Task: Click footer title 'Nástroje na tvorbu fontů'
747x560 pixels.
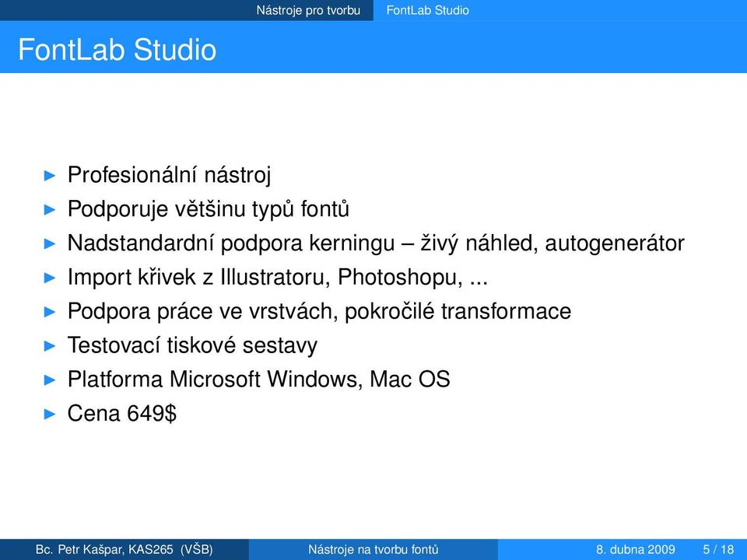Action: coord(373,550)
